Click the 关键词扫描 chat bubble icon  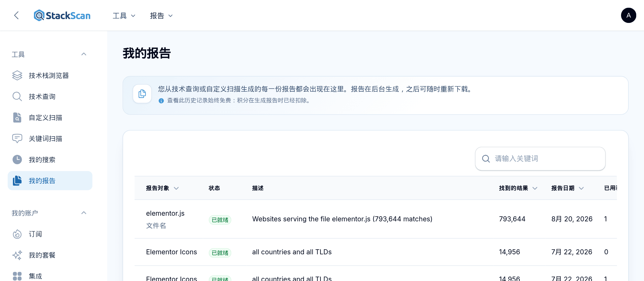pyautogui.click(x=17, y=138)
